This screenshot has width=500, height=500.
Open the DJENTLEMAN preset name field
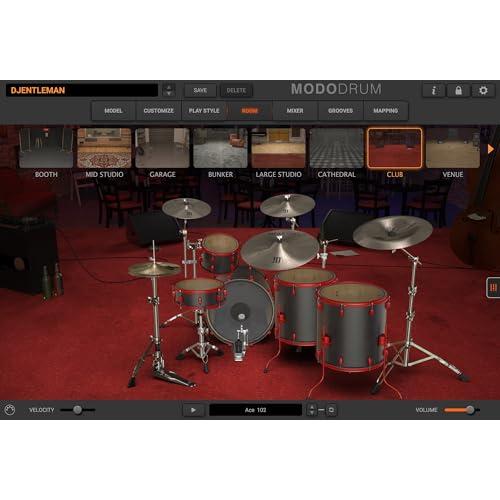(82, 90)
